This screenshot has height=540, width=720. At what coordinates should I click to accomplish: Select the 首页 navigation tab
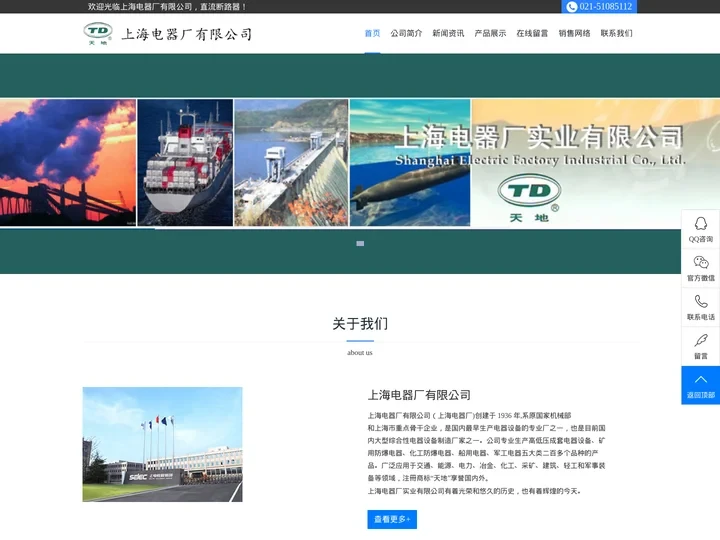click(372, 33)
